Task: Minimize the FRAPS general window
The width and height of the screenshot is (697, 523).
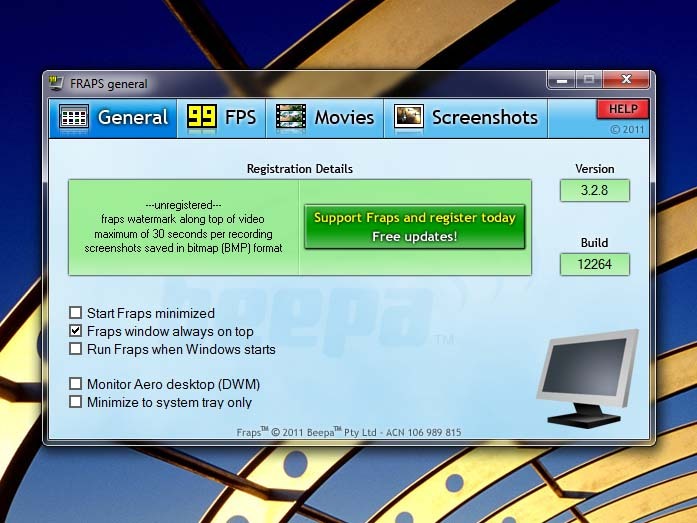Action: click(562, 80)
